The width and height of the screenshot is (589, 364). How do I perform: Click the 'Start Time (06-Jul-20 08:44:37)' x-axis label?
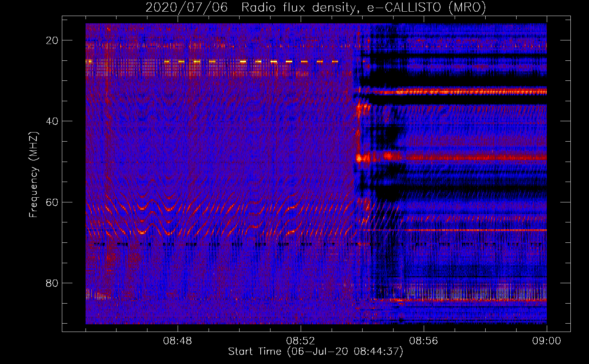pos(316,352)
